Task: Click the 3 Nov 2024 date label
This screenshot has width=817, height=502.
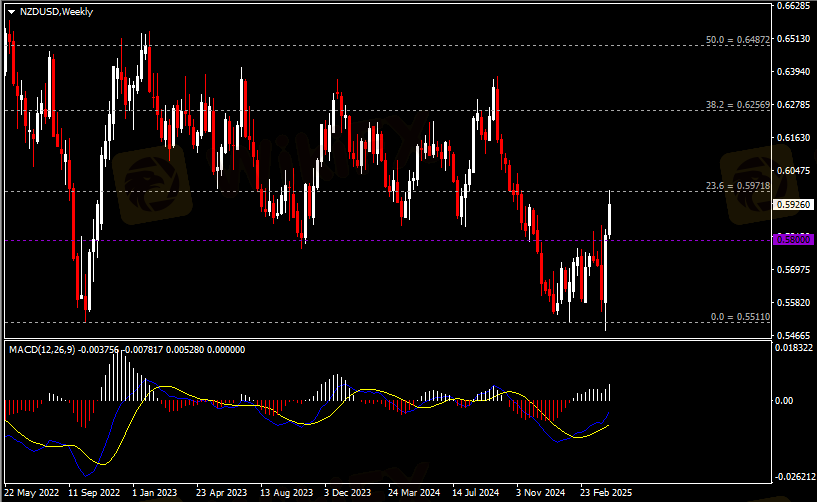Action: coord(541,493)
